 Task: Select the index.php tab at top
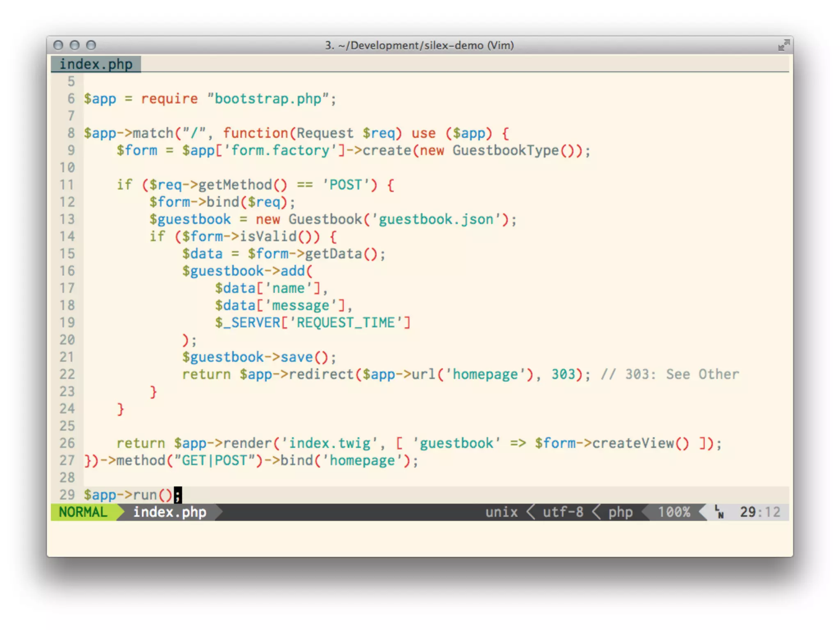pyautogui.click(x=96, y=64)
